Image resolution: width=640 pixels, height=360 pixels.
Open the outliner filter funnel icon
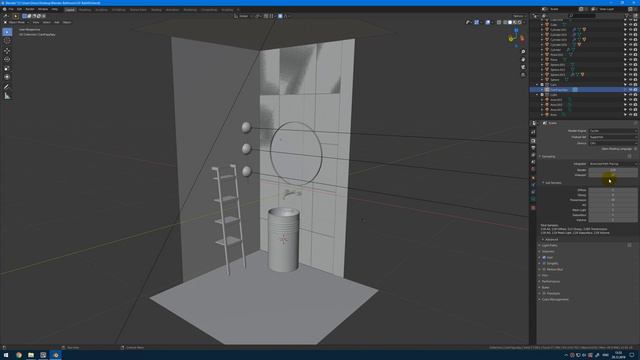point(627,16)
